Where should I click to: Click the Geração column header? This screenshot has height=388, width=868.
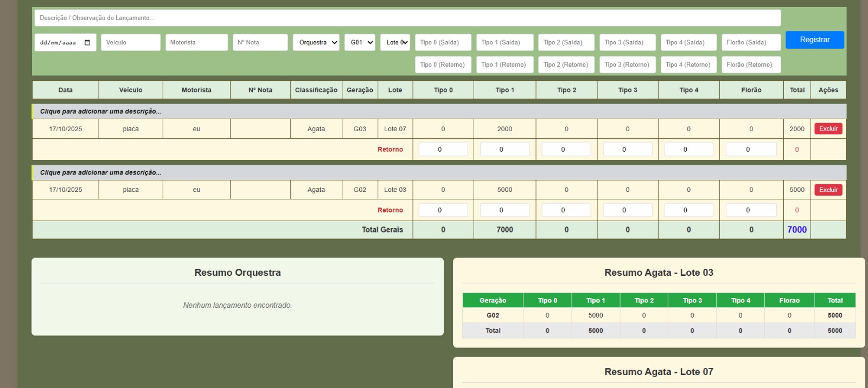[x=360, y=90]
